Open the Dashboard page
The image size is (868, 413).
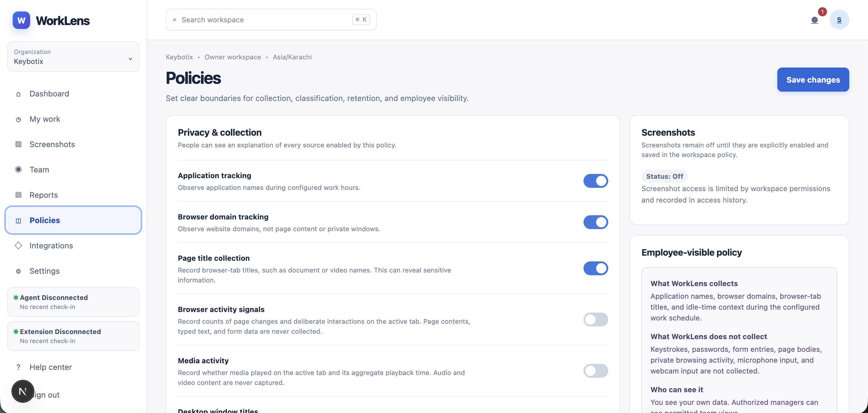(x=73, y=94)
